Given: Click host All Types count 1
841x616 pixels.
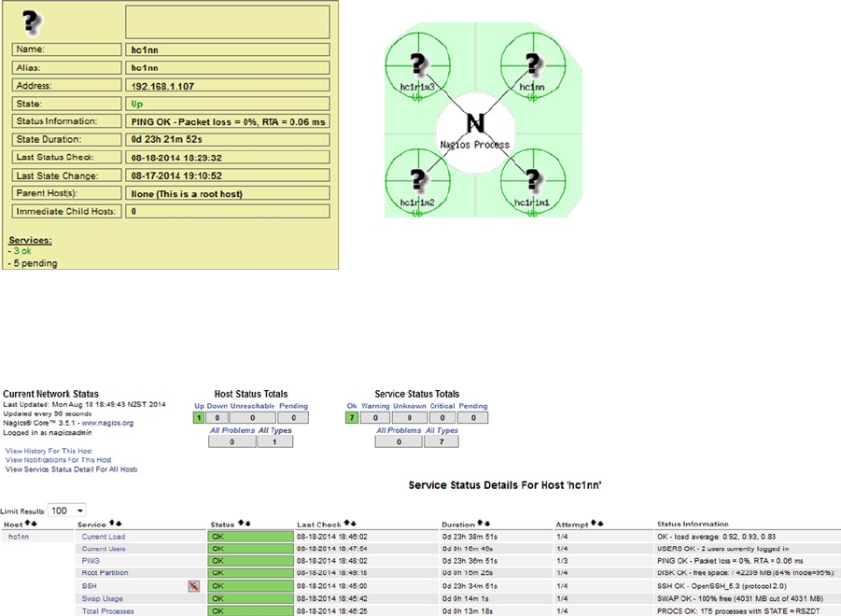Looking at the screenshot, I should [x=274, y=441].
